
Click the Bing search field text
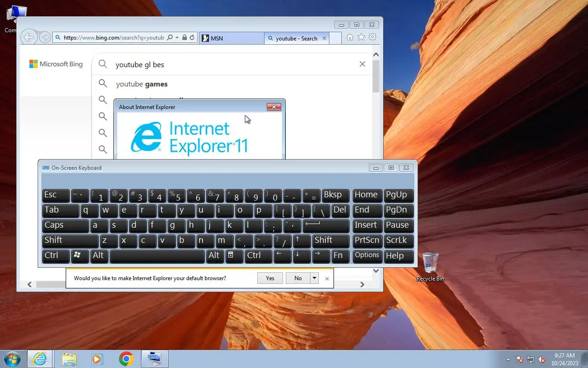[140, 64]
